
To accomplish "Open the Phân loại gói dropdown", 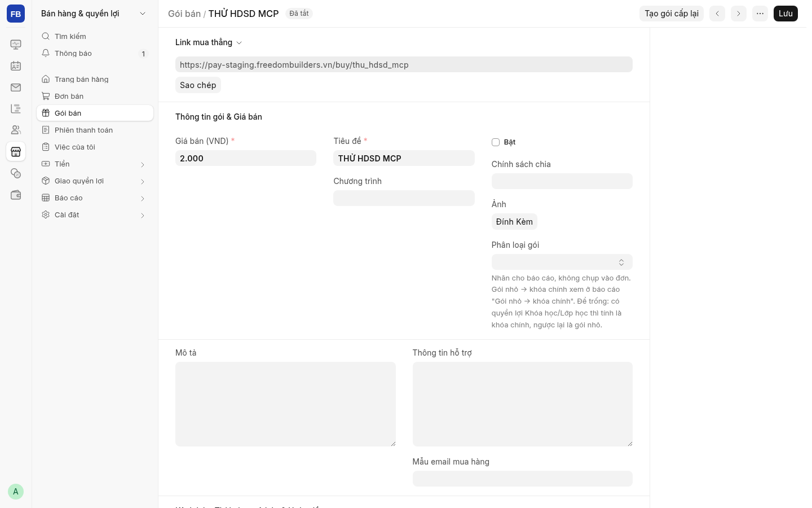I will coord(562,262).
